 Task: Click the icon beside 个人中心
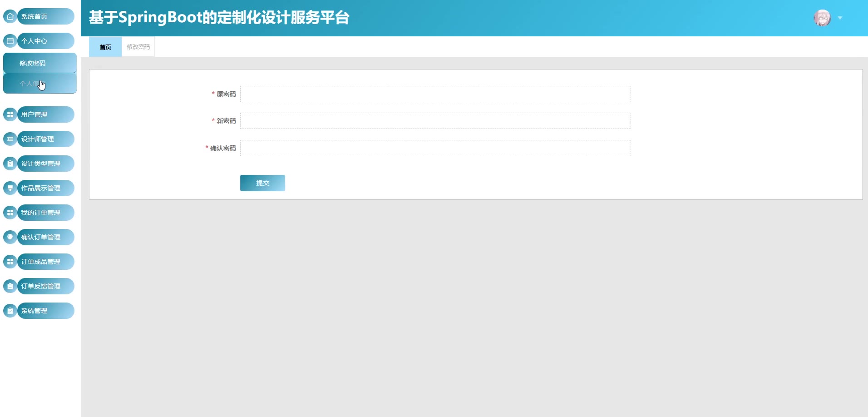[10, 41]
